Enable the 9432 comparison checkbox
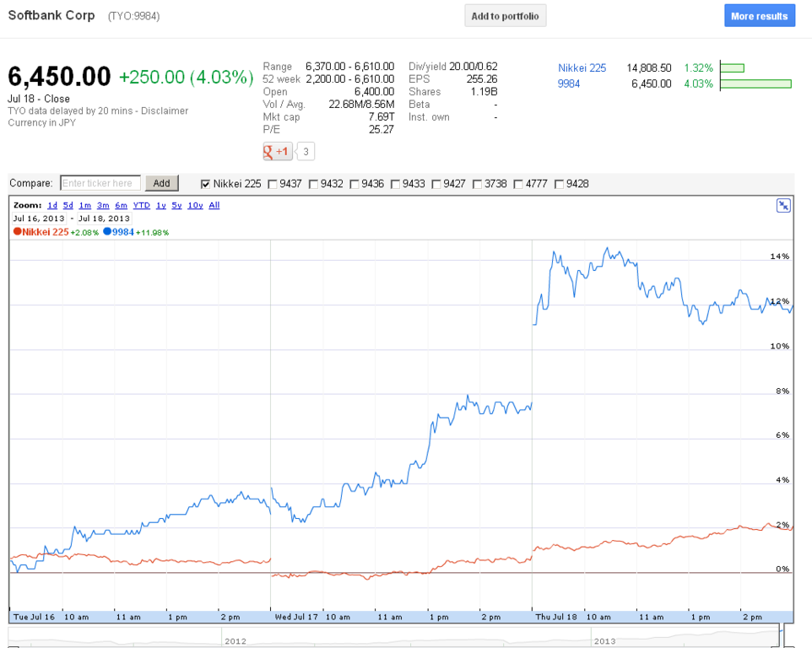 click(313, 184)
